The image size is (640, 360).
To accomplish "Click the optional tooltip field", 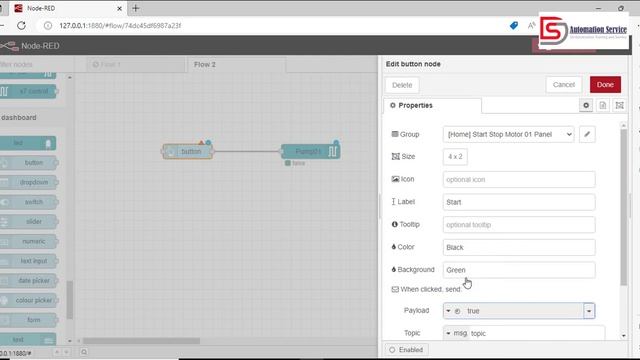I will coord(519,224).
